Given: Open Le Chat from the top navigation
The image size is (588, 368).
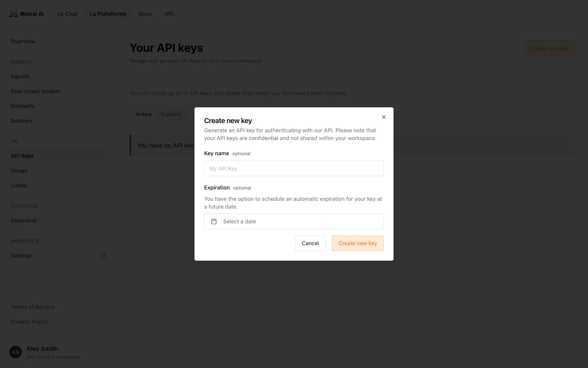Looking at the screenshot, I should pyautogui.click(x=67, y=14).
